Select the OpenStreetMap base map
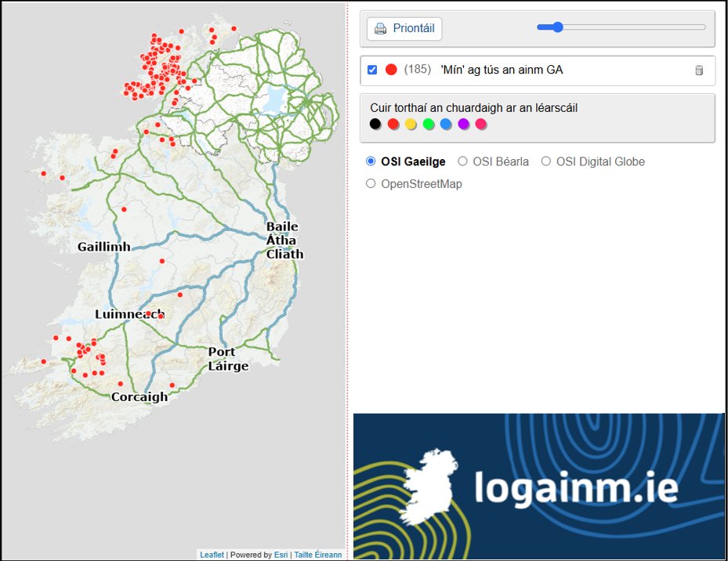Viewport: 728px width, 561px height. click(x=371, y=183)
